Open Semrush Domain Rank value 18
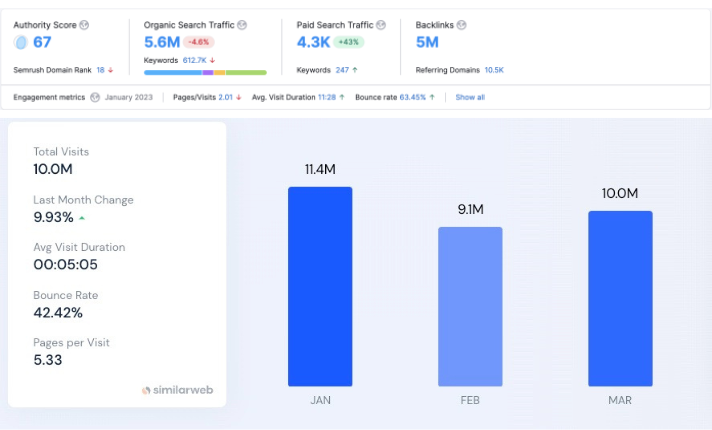 100,70
